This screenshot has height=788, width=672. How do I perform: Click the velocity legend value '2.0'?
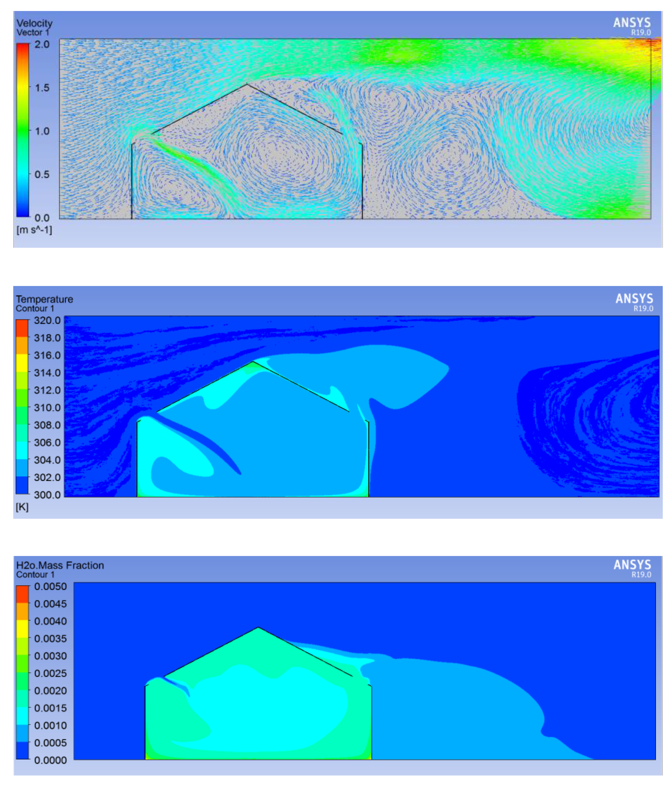pos(42,44)
